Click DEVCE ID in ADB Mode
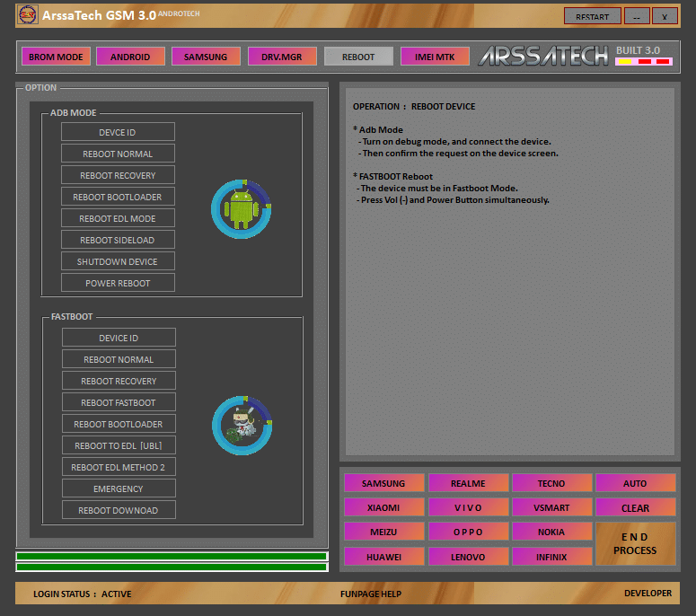696x616 pixels. point(118,132)
